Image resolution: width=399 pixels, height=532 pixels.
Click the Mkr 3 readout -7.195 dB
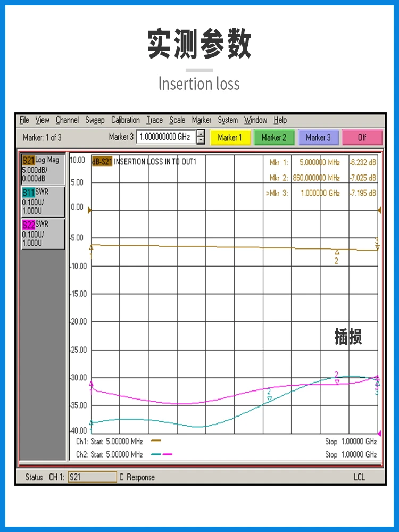pyautogui.click(x=363, y=193)
